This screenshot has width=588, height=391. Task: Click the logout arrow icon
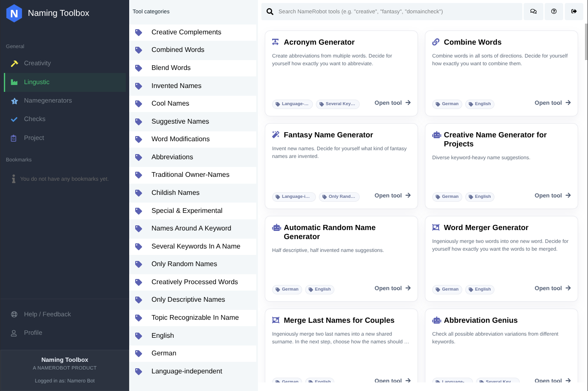coord(574,12)
